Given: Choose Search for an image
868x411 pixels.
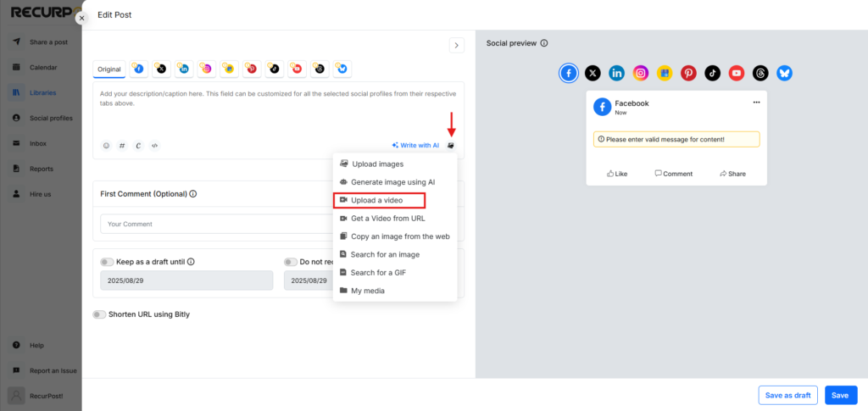Looking at the screenshot, I should [x=395, y=254].
